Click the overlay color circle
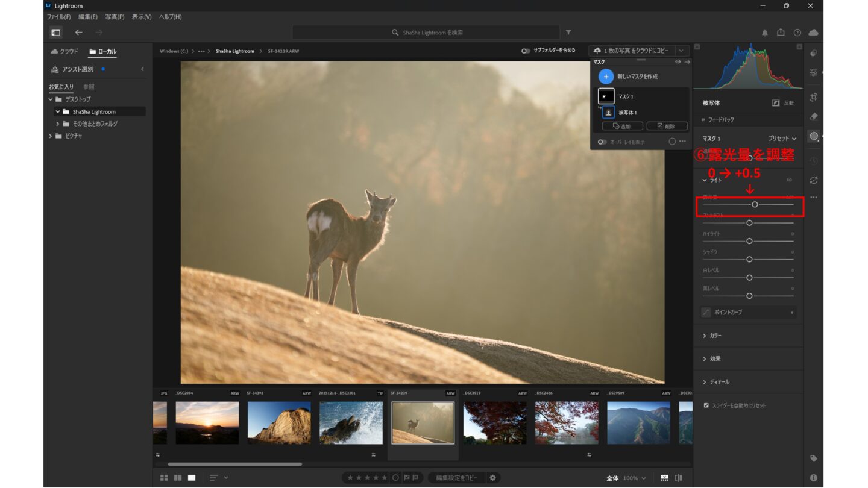Image resolution: width=868 pixels, height=488 pixels. point(672,142)
